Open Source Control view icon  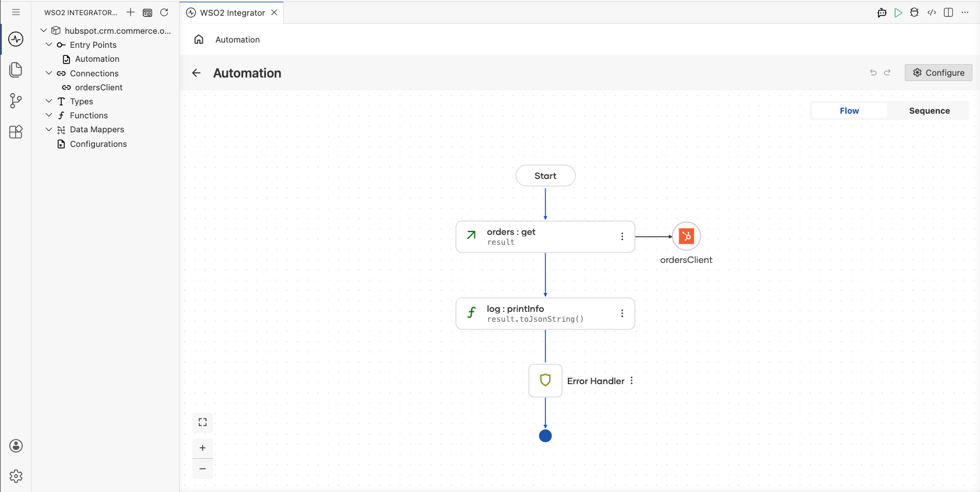click(16, 101)
